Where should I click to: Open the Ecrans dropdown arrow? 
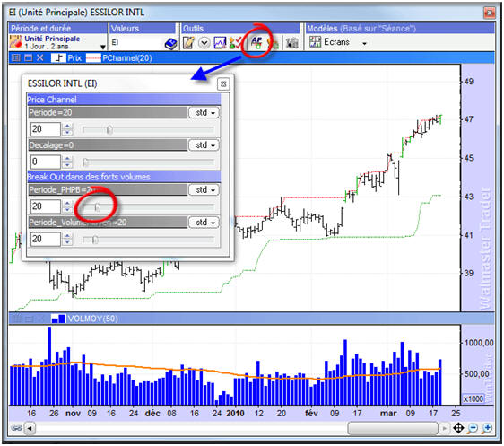[364, 43]
